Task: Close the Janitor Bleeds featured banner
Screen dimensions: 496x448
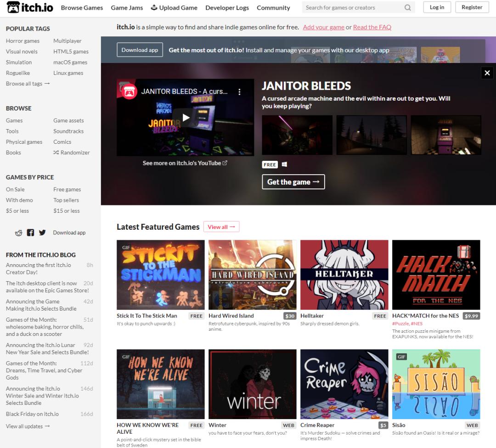Action: [x=487, y=73]
